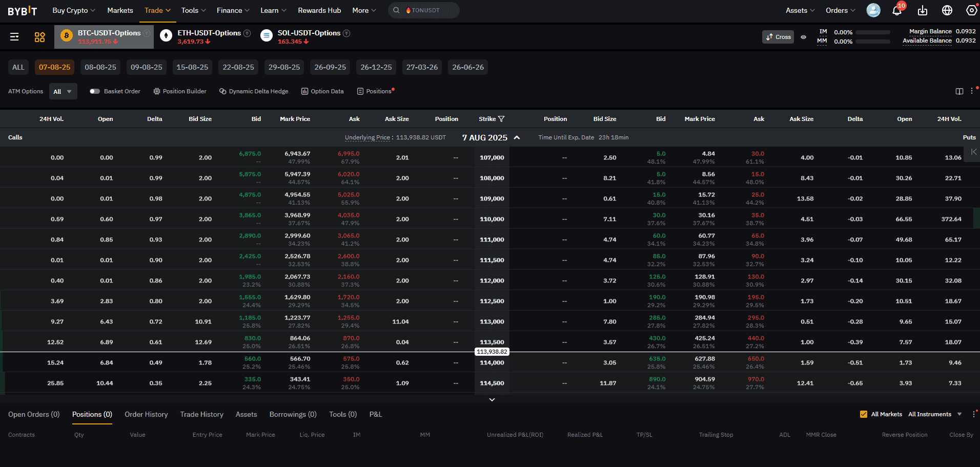The width and height of the screenshot is (980, 467).
Task: Click the search magnifier icon
Action: pos(396,10)
